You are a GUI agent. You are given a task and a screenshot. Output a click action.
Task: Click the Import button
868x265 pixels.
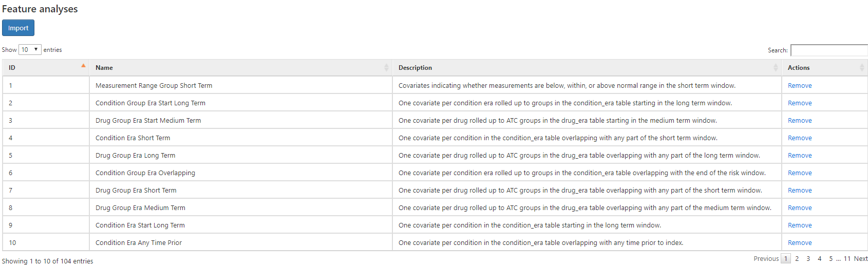(18, 28)
